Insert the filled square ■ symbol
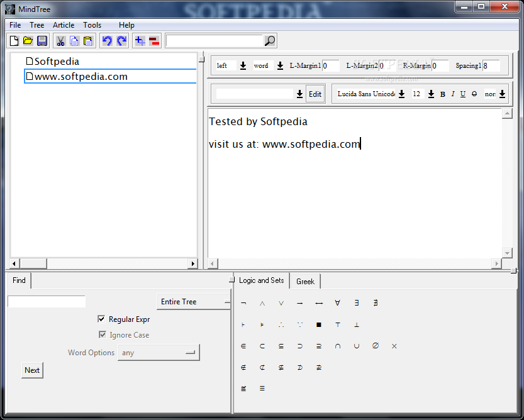The image size is (524, 420). point(319,324)
